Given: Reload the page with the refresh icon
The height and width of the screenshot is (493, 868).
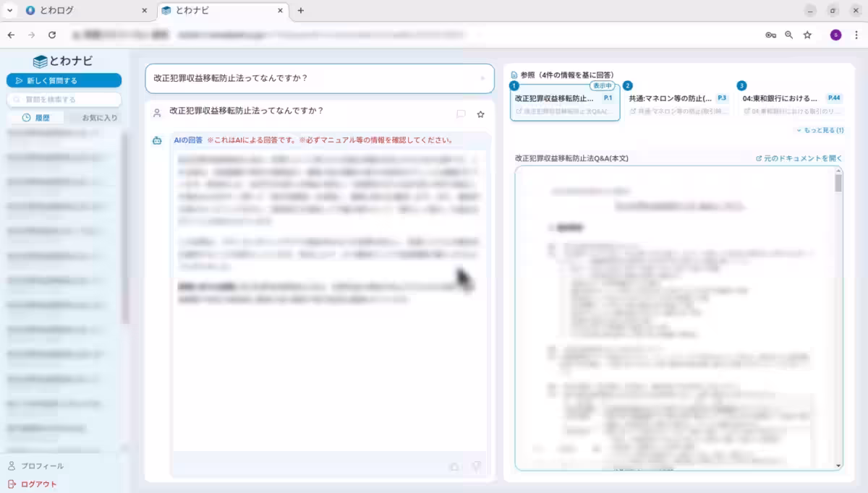Looking at the screenshot, I should pyautogui.click(x=52, y=35).
